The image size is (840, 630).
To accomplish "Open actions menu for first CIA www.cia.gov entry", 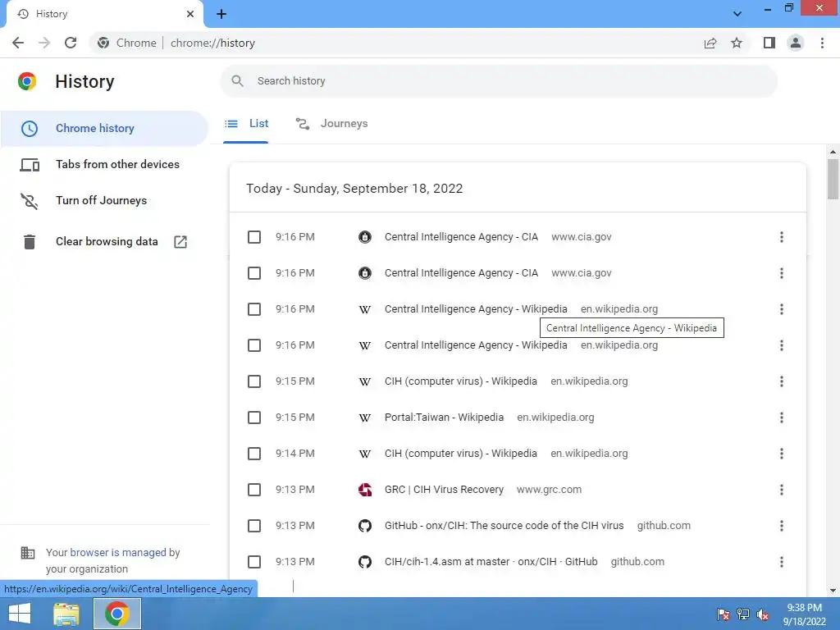I will tap(782, 237).
